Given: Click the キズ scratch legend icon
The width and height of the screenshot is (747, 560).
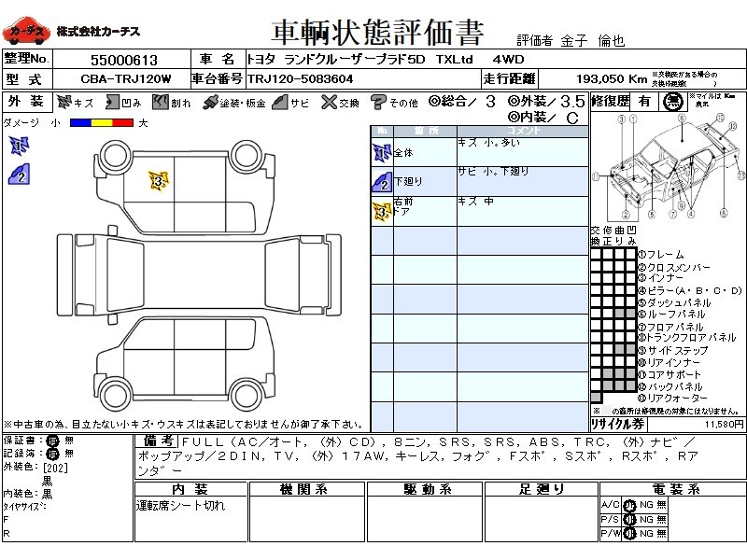Looking at the screenshot, I should [64, 102].
